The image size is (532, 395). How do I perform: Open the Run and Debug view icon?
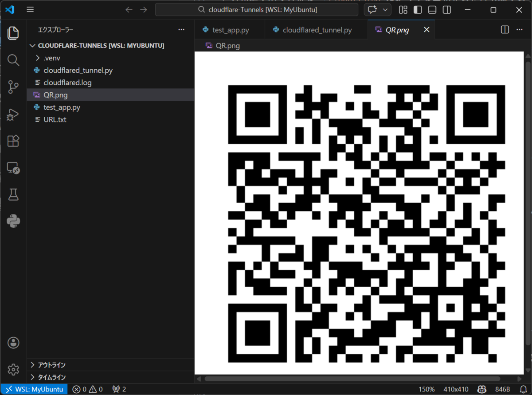point(13,114)
